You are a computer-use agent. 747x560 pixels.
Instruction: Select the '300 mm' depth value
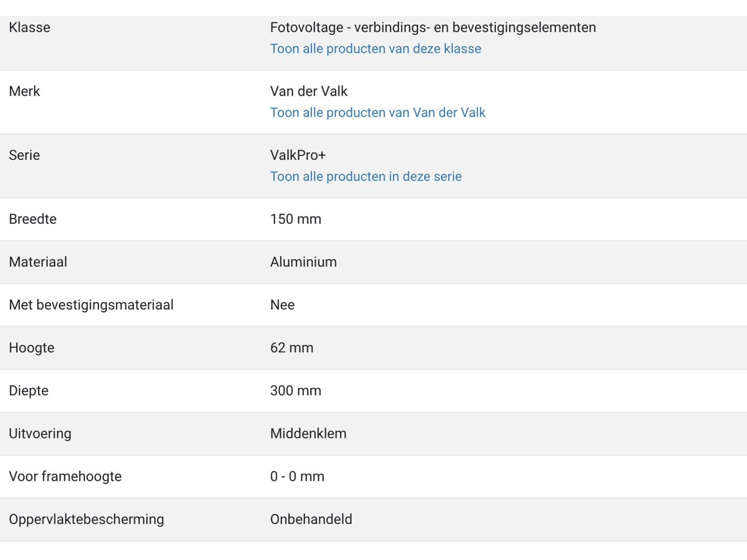click(x=296, y=391)
